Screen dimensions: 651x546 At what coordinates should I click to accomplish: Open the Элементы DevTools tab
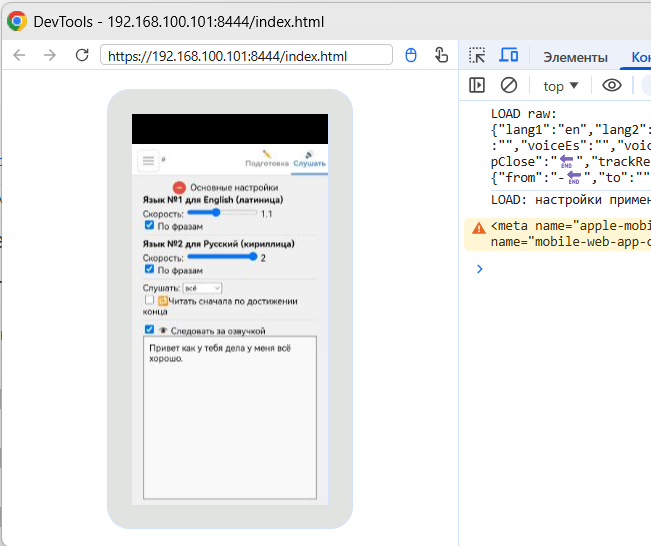[x=574, y=57]
